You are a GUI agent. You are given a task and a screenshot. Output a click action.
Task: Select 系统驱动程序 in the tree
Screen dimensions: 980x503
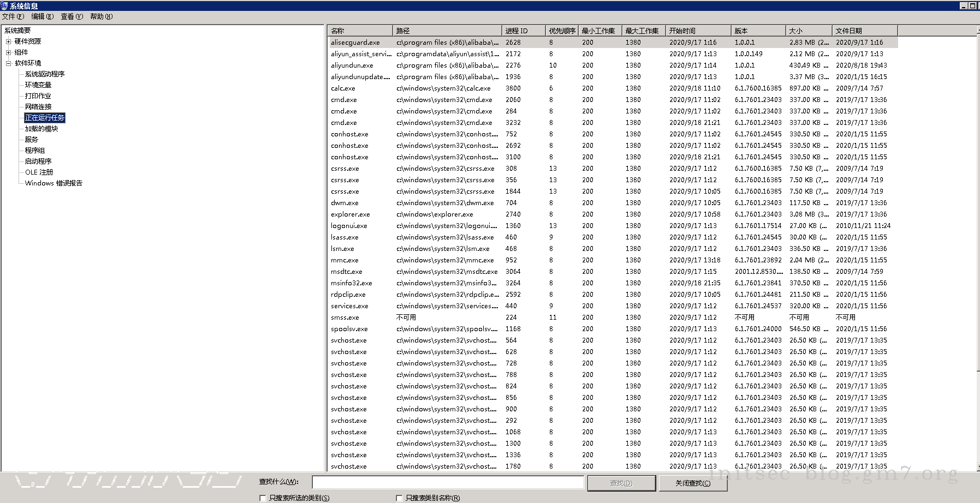click(x=45, y=74)
